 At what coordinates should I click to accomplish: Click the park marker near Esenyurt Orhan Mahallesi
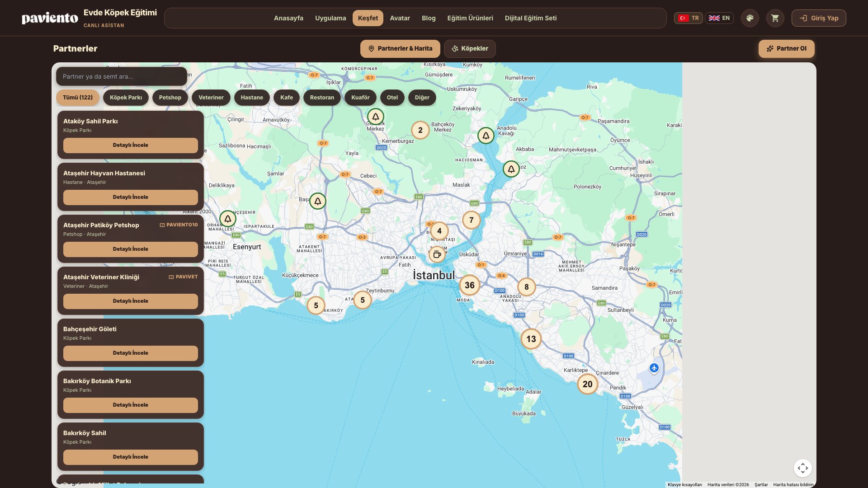[228, 219]
